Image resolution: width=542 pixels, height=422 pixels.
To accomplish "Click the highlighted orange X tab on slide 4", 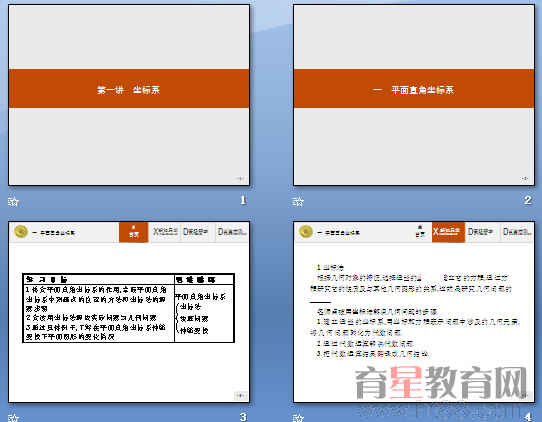I will click(448, 232).
